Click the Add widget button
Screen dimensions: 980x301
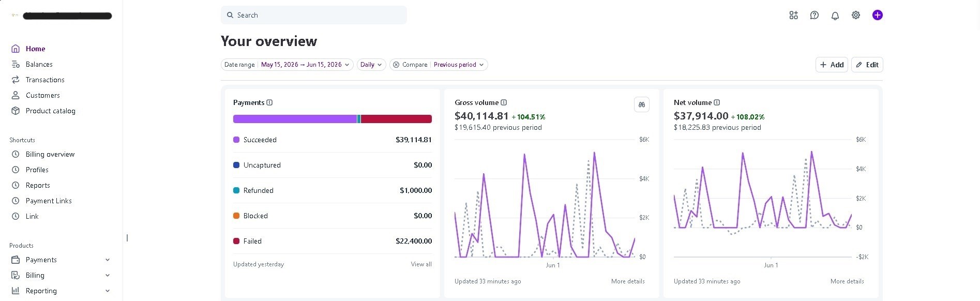[832, 65]
